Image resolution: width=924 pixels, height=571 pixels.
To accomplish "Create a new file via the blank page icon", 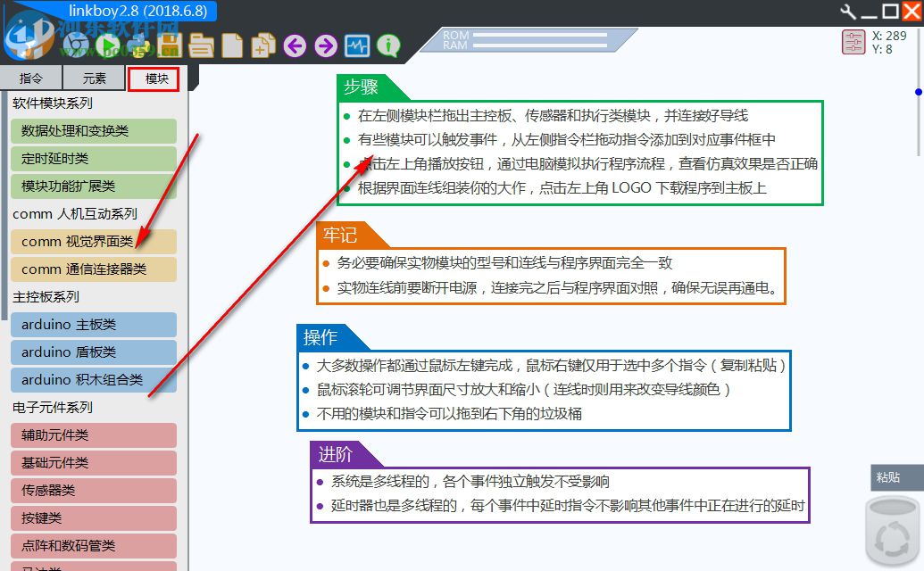I will pos(231,45).
